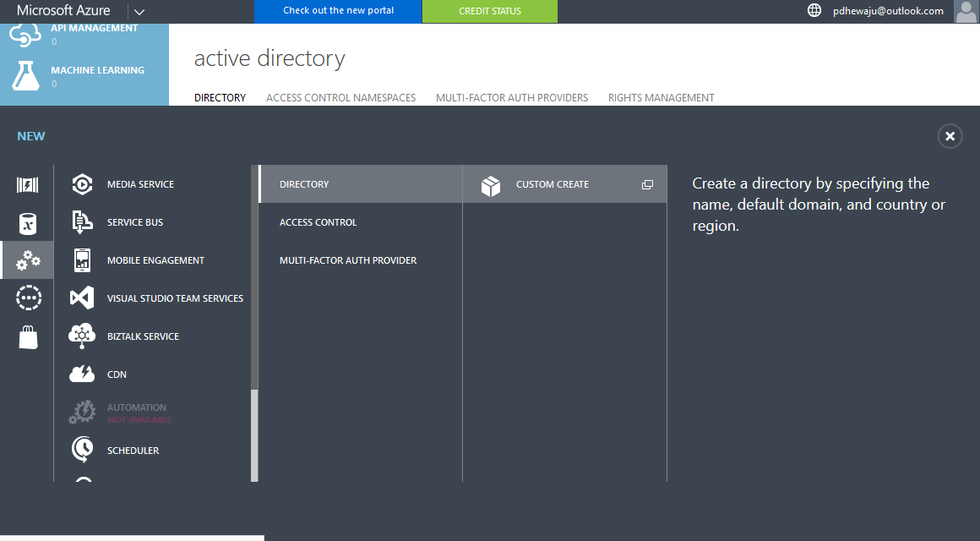Screen dimensions: 980x541
Task: Select the BizTalk Service icon
Action: click(x=82, y=336)
